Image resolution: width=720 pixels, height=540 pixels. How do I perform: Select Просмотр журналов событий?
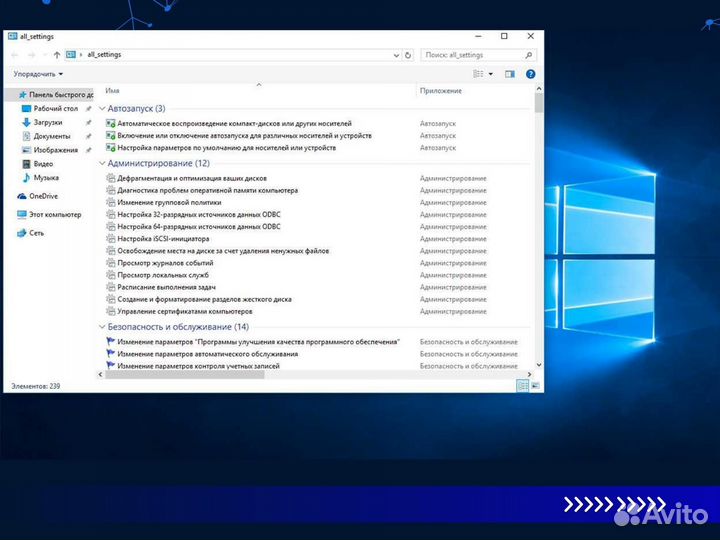click(x=165, y=263)
